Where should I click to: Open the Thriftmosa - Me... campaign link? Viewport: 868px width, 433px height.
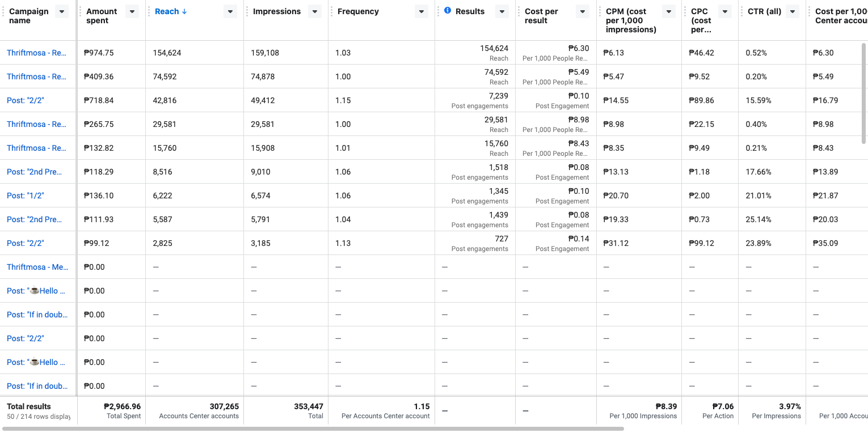point(37,267)
